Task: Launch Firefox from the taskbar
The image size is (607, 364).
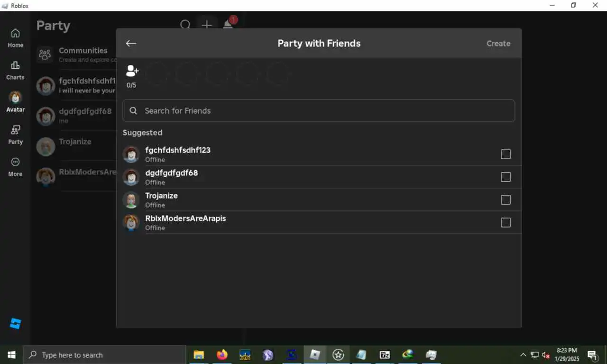Action: pyautogui.click(x=222, y=355)
